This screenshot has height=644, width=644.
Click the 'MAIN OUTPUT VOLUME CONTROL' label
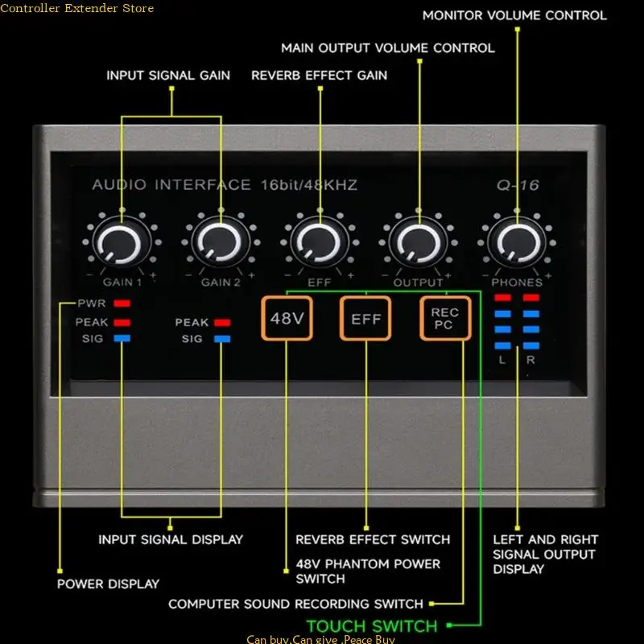coord(388,48)
